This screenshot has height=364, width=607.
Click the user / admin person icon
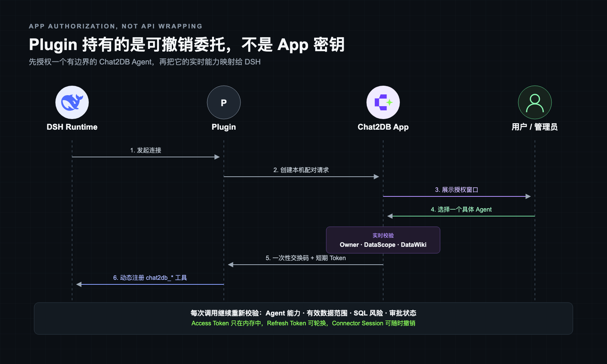click(x=535, y=102)
